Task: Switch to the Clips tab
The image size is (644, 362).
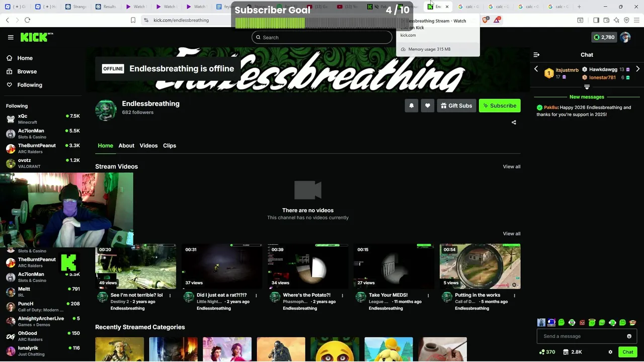Action: pyautogui.click(x=170, y=145)
